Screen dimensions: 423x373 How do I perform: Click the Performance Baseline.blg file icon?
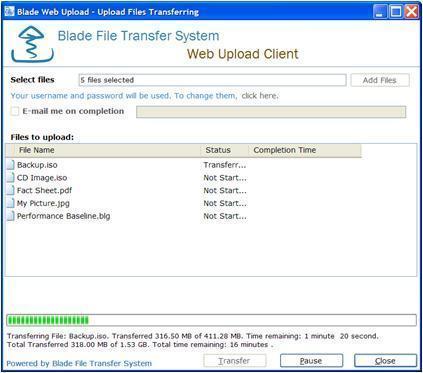11,216
